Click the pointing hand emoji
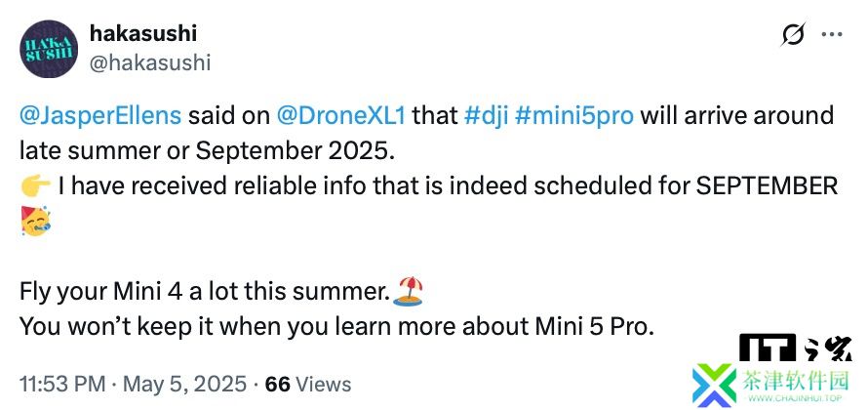 35,186
